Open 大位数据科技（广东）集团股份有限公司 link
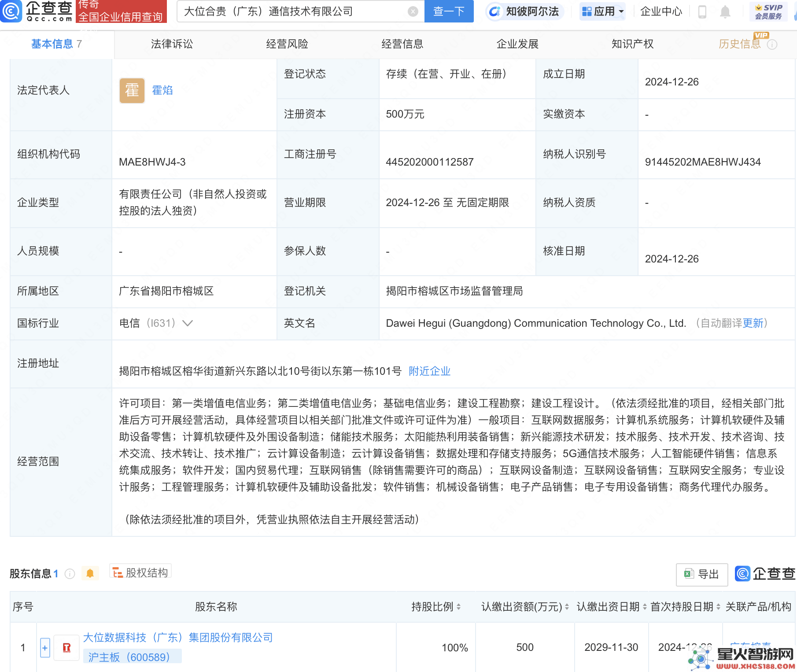The image size is (797, 672). (x=178, y=638)
